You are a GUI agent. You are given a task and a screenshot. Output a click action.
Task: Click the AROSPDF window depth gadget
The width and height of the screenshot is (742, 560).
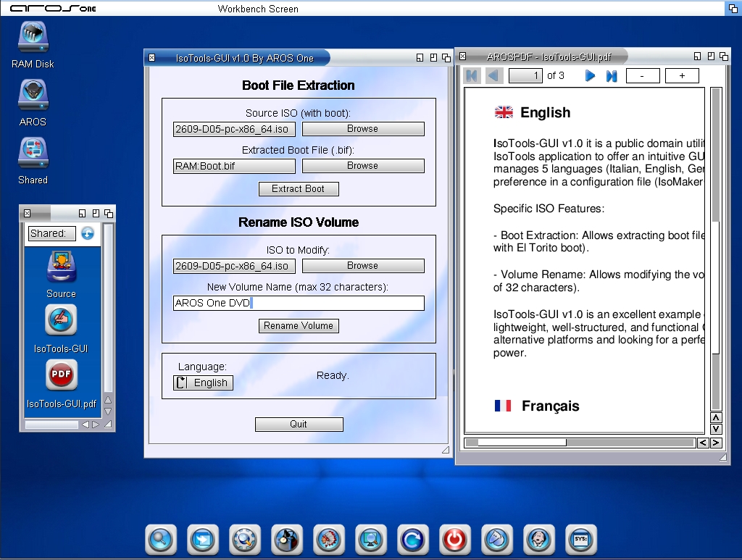[724, 57]
